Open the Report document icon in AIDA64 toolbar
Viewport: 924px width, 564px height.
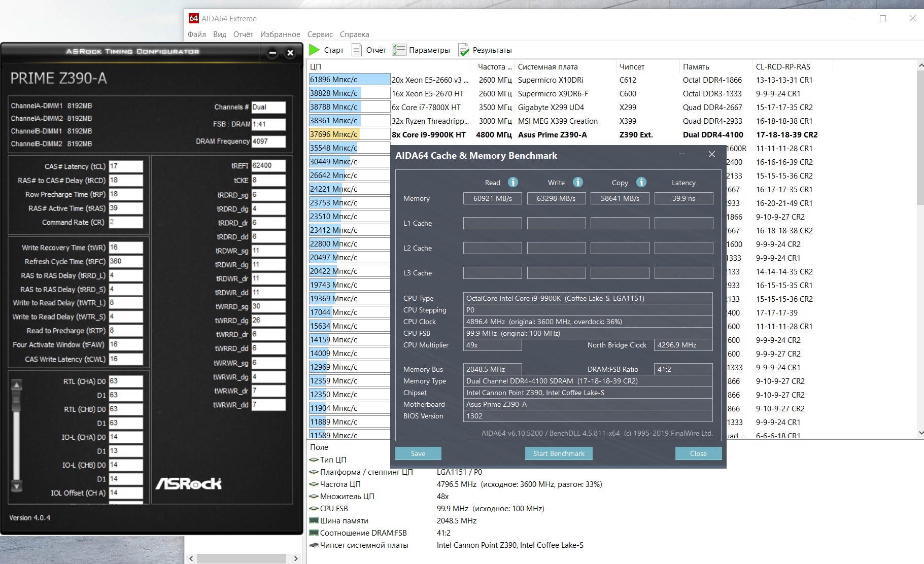click(x=357, y=50)
